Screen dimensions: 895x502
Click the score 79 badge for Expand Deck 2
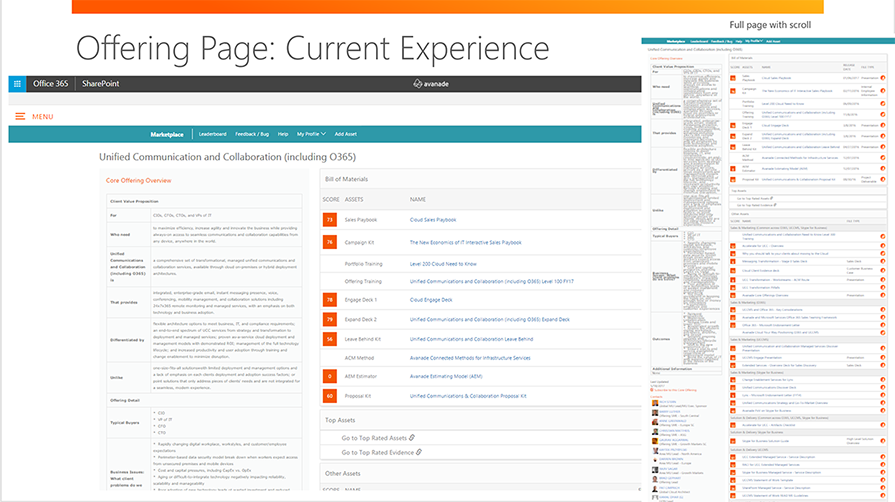[x=329, y=319]
